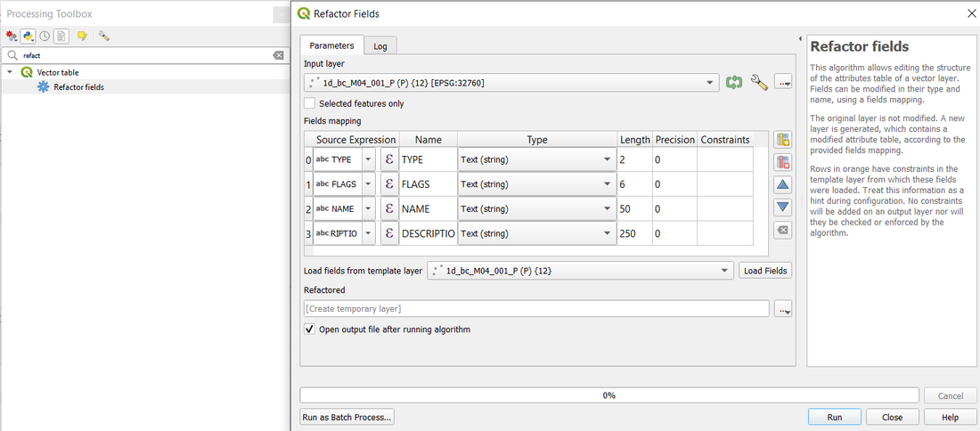Open processing History clock icon

click(x=44, y=37)
